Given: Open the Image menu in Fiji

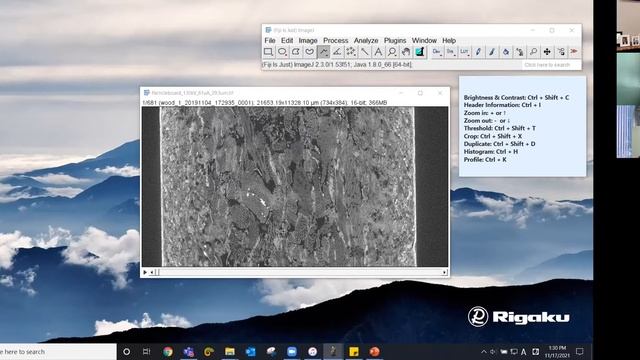Looking at the screenshot, I should (x=308, y=40).
